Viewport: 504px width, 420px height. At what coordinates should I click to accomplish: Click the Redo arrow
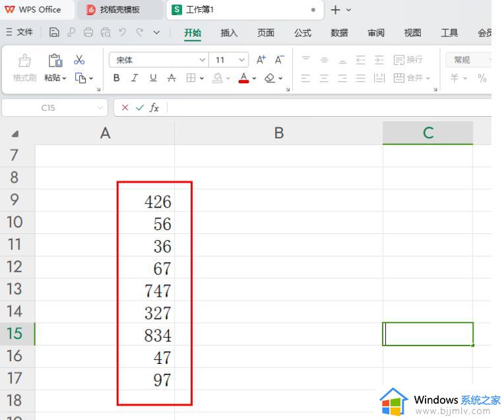pyautogui.click(x=139, y=32)
